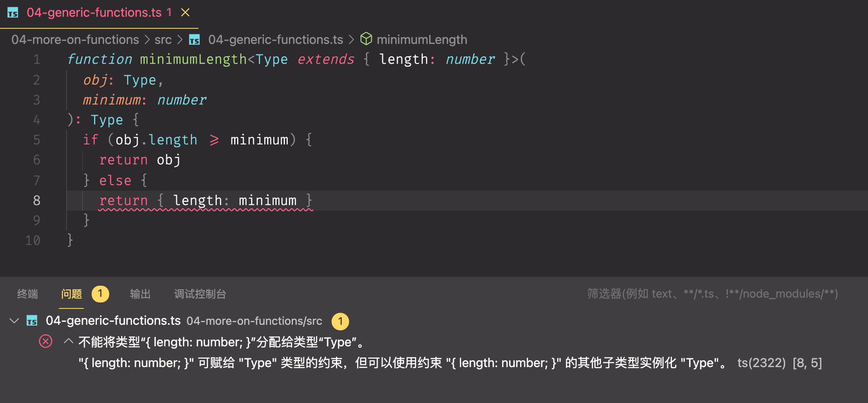This screenshot has width=868, height=403.
Task: Click the minimumLength function name in the code
Action: pyautogui.click(x=193, y=59)
